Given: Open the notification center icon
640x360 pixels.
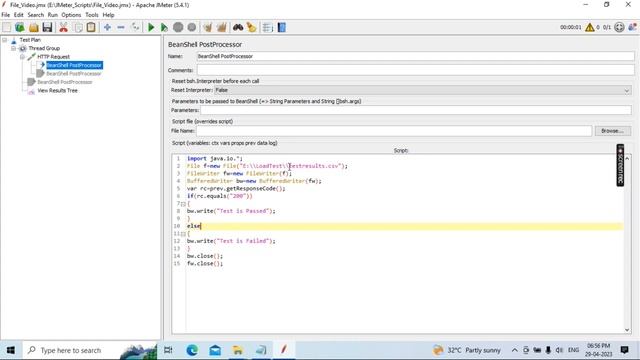Looking at the screenshot, I should pos(624,350).
